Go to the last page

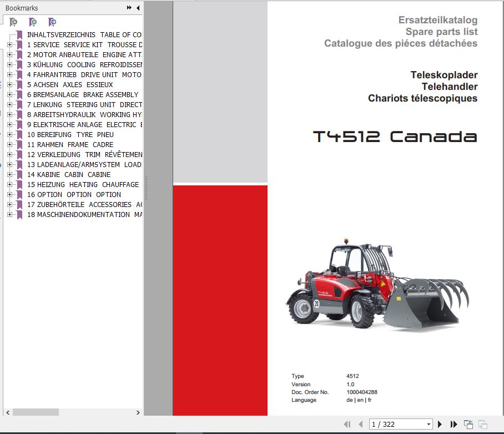click(453, 424)
